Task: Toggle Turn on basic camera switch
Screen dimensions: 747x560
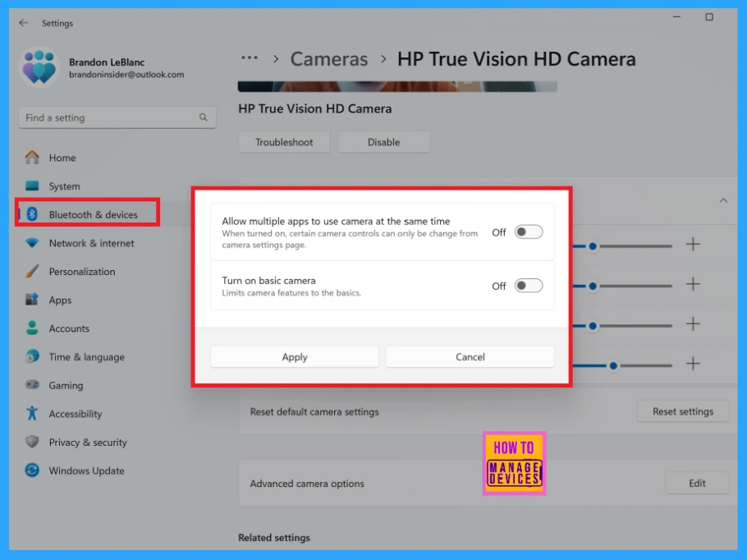Action: pos(529,286)
